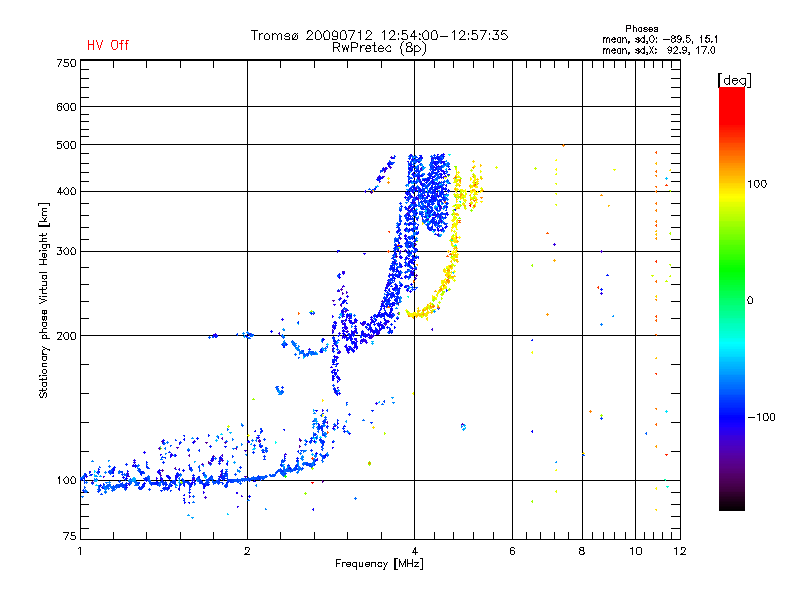Click the x-axis tick label '8'
Image resolution: width=800 pixels, height=600 pixels.
[582, 551]
